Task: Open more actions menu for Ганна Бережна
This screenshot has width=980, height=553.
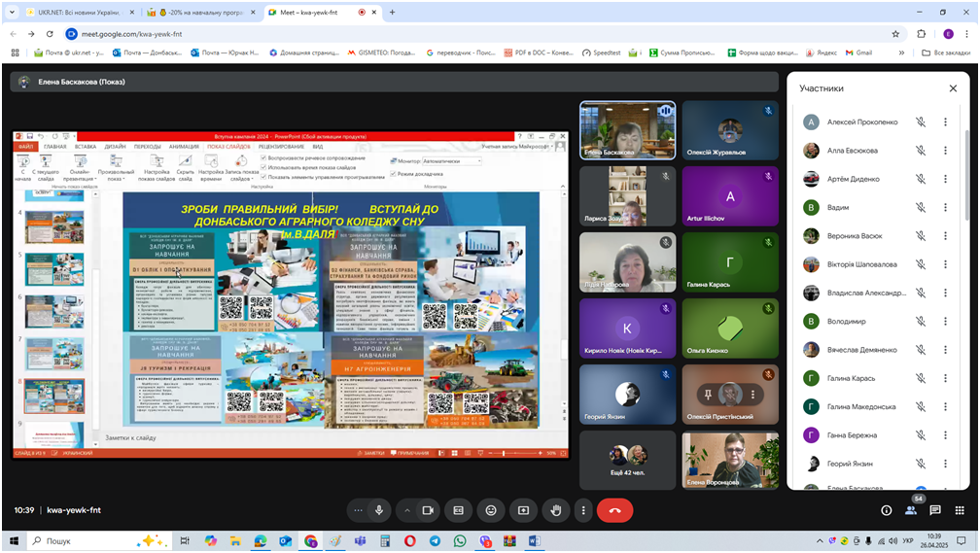Action: [x=945, y=434]
